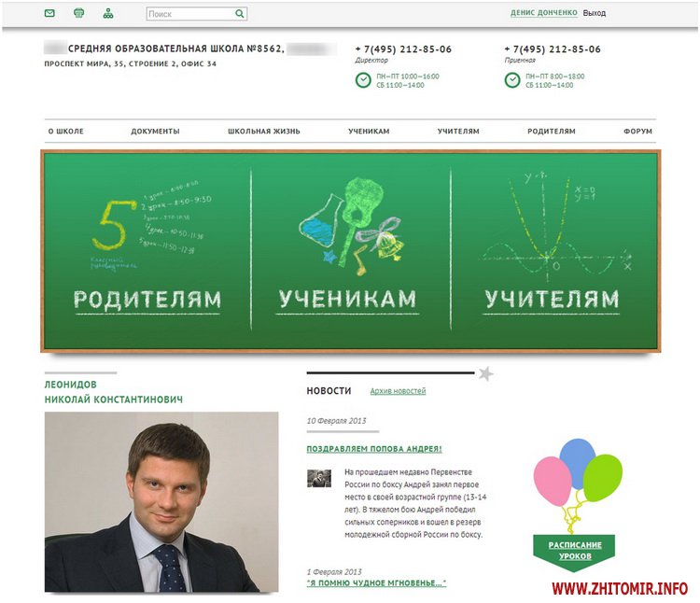
Task: Click the envelope mail icon
Action: coord(49,13)
